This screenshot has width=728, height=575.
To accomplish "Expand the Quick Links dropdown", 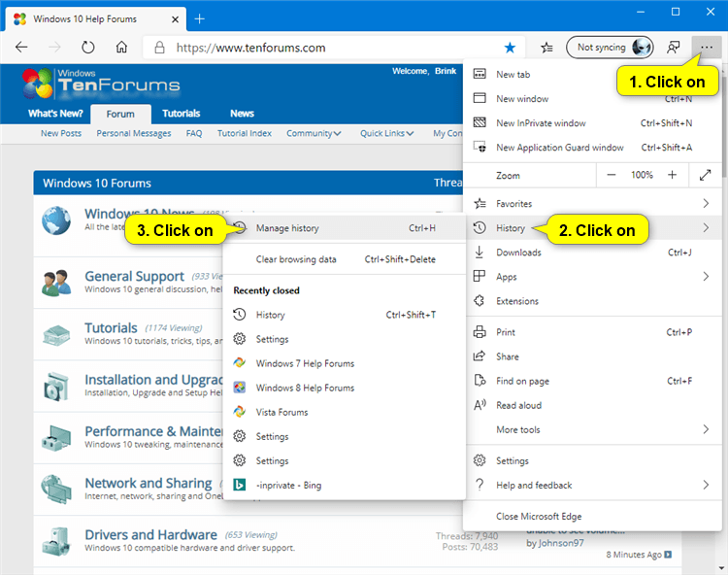I will pyautogui.click(x=386, y=133).
